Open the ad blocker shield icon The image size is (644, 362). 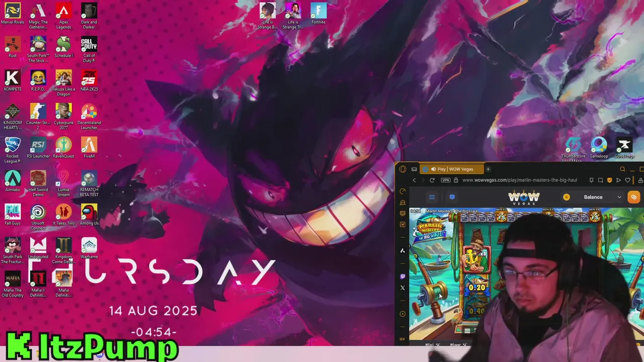[609, 180]
